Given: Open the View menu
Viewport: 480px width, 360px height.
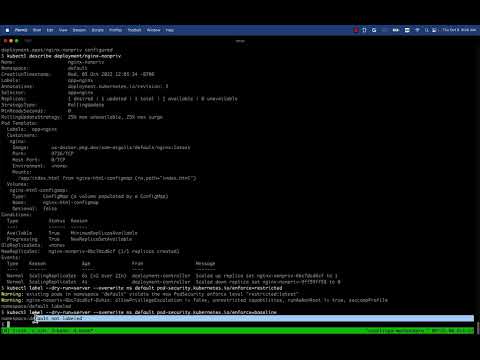Looking at the screenshot, I should (63, 30).
